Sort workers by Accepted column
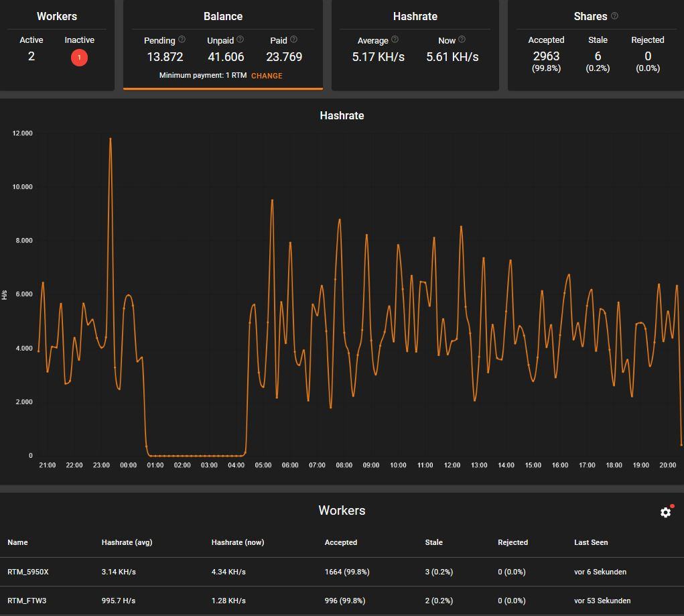Viewport: 684px width, 616px height. (341, 542)
